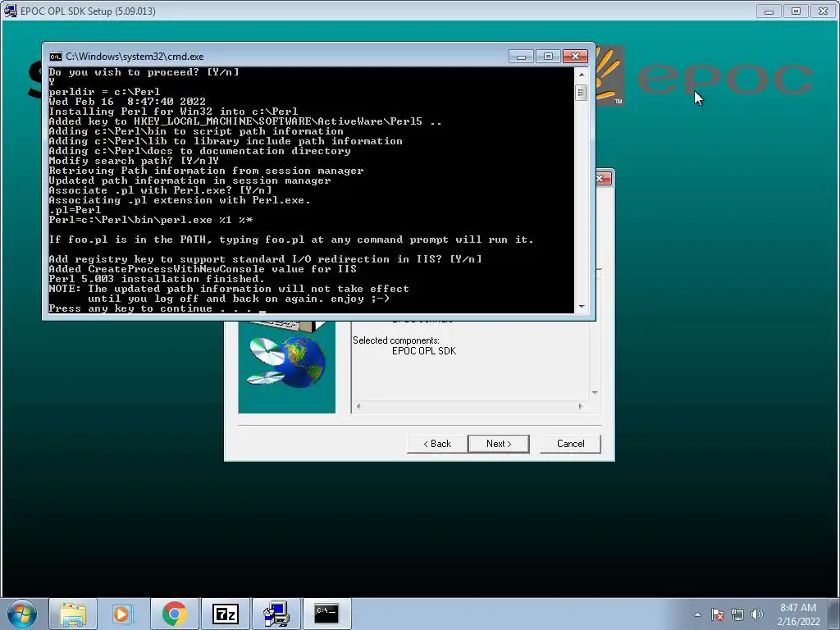Click Next in the setup wizard
This screenshot has height=630, width=840.
(x=499, y=444)
